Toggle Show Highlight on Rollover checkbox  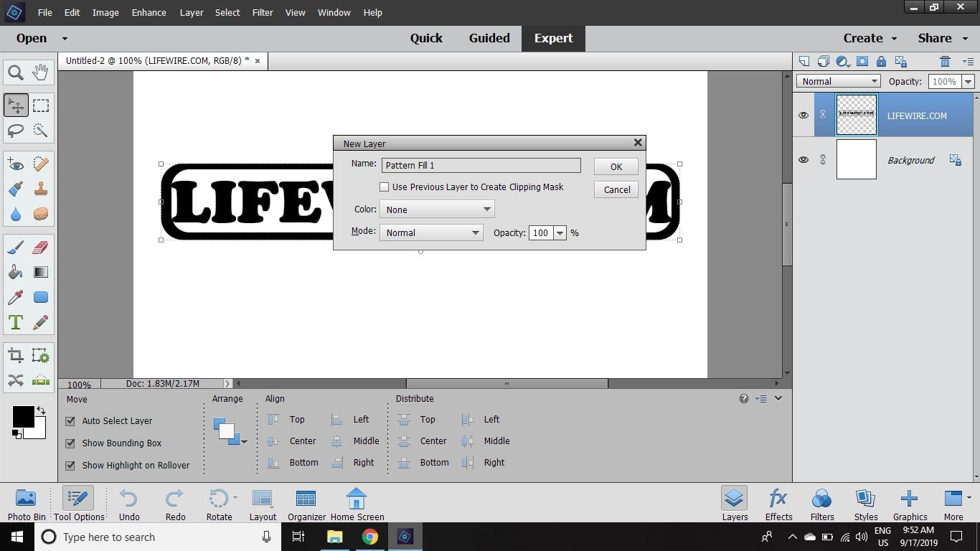point(70,466)
